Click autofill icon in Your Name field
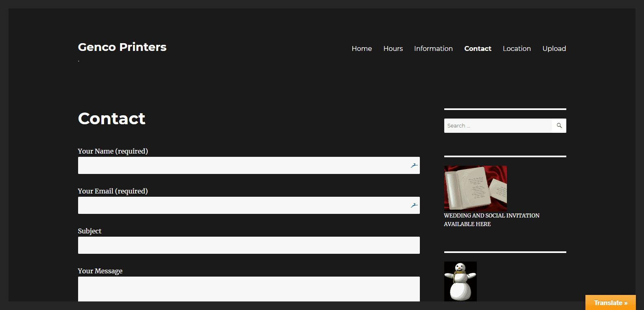 414,165
